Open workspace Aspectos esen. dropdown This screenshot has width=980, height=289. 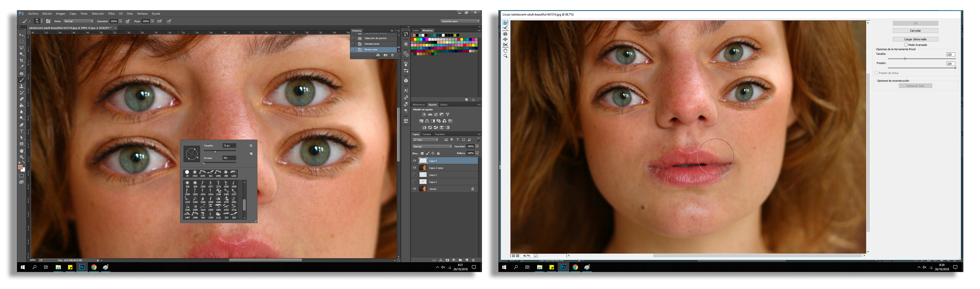coord(460,21)
